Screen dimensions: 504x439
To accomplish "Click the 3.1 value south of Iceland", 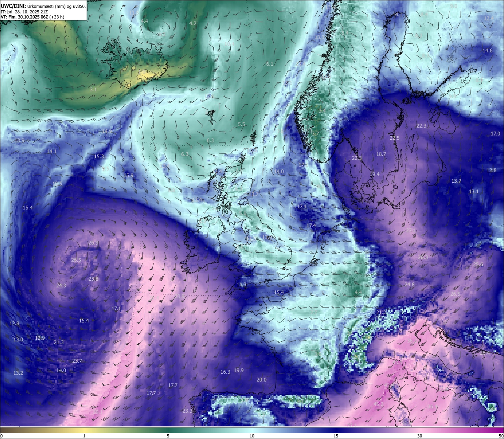I will click(93, 90).
